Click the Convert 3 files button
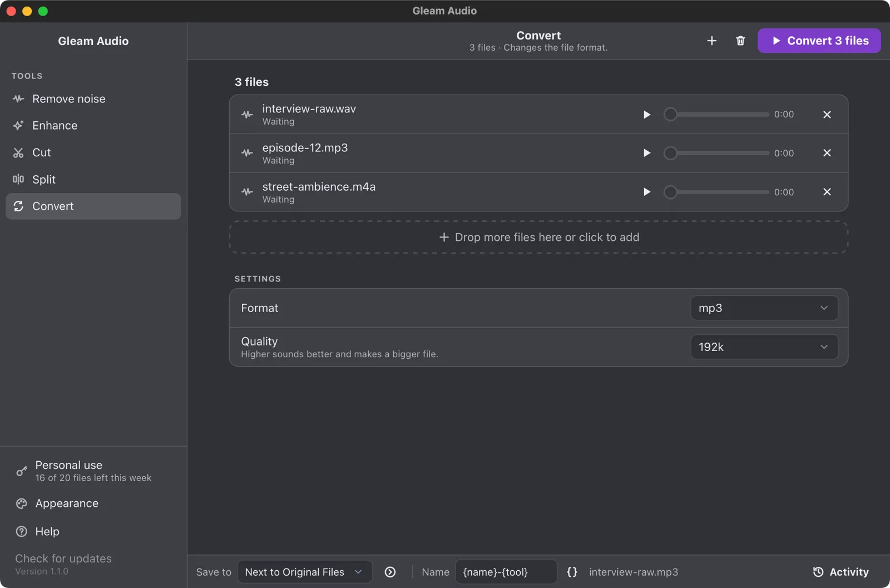This screenshot has height=588, width=890. (819, 41)
